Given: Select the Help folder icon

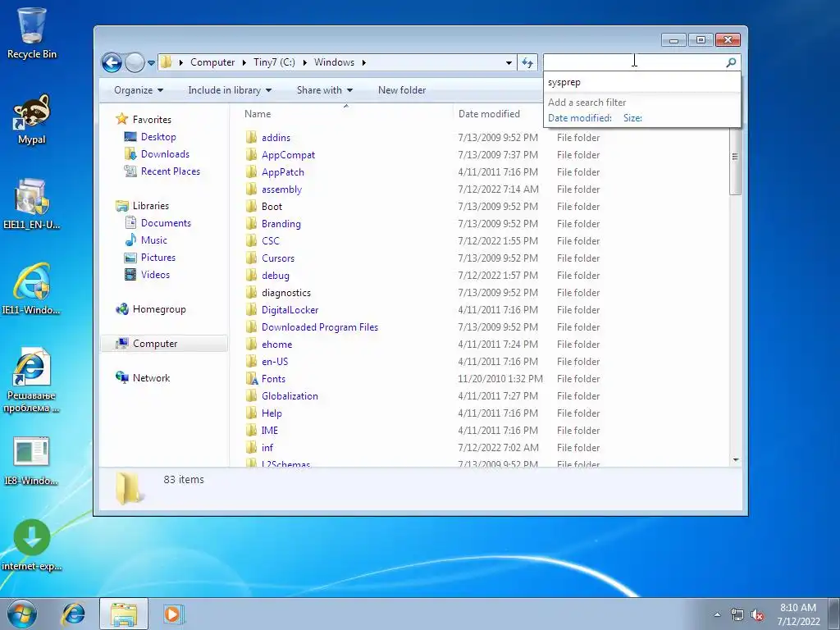Looking at the screenshot, I should pyautogui.click(x=251, y=413).
